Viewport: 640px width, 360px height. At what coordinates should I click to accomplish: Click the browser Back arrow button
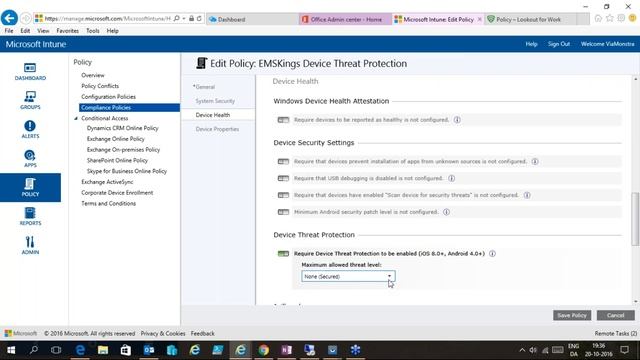point(9,18)
